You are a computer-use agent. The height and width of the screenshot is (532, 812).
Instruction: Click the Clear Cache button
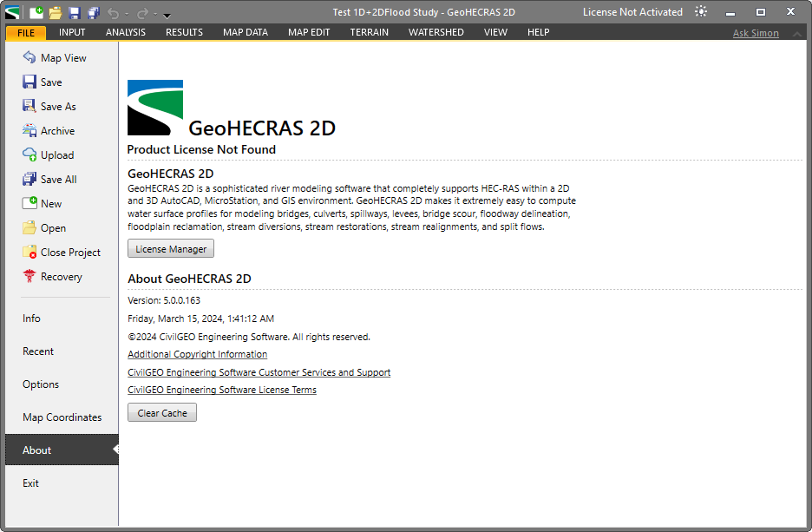pyautogui.click(x=162, y=413)
